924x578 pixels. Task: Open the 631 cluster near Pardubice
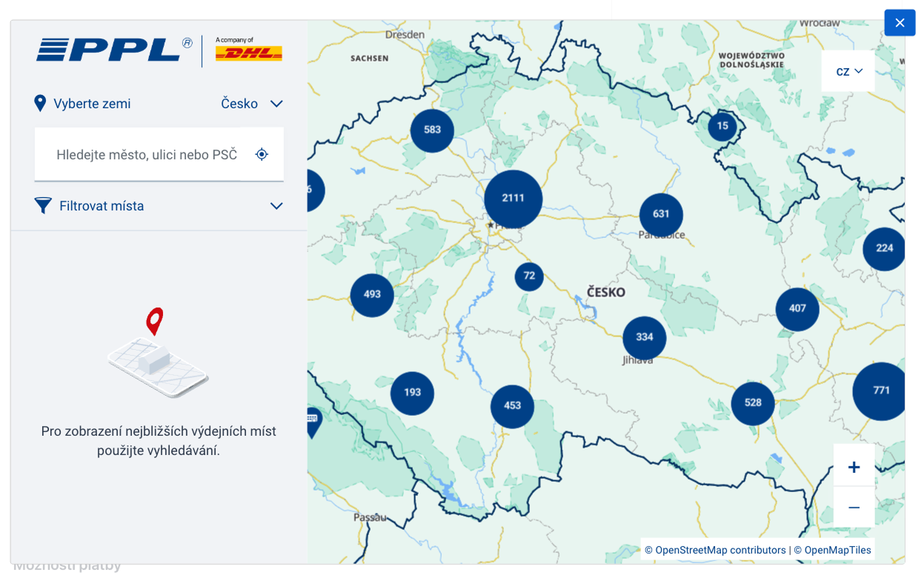661,214
